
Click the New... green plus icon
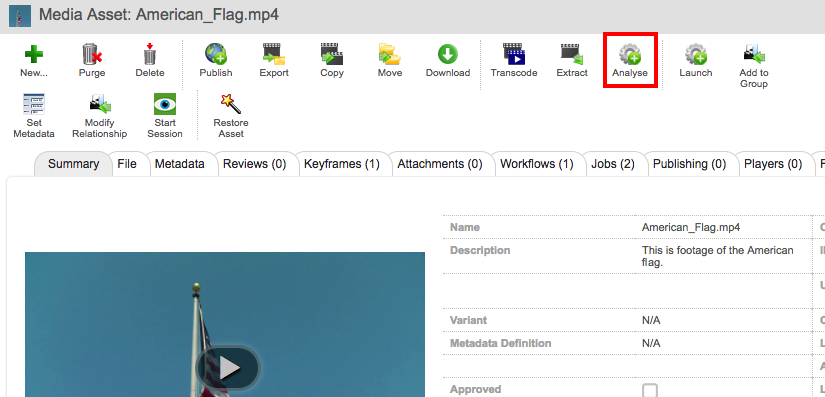click(34, 54)
